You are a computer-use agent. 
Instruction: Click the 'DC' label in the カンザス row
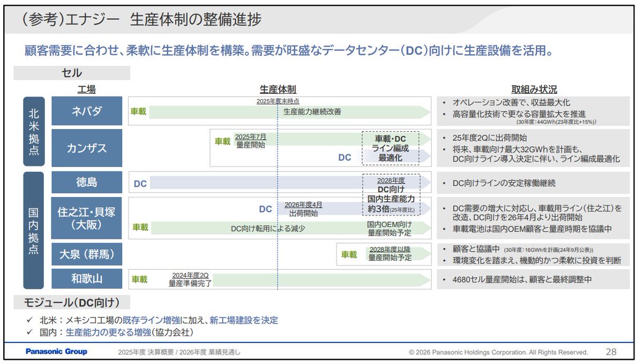pos(345,157)
